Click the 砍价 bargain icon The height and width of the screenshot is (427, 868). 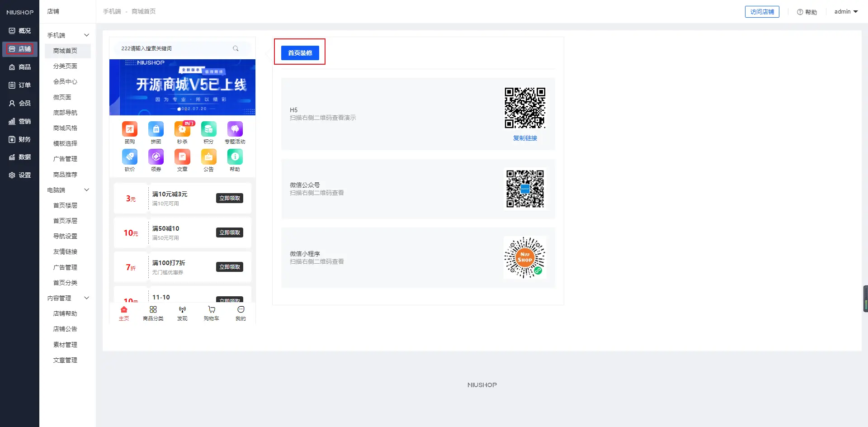130,157
